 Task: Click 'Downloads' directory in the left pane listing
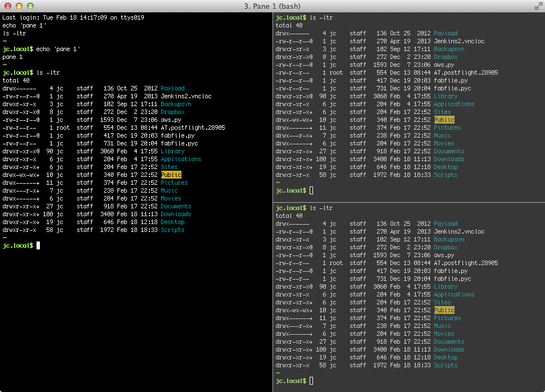176,214
